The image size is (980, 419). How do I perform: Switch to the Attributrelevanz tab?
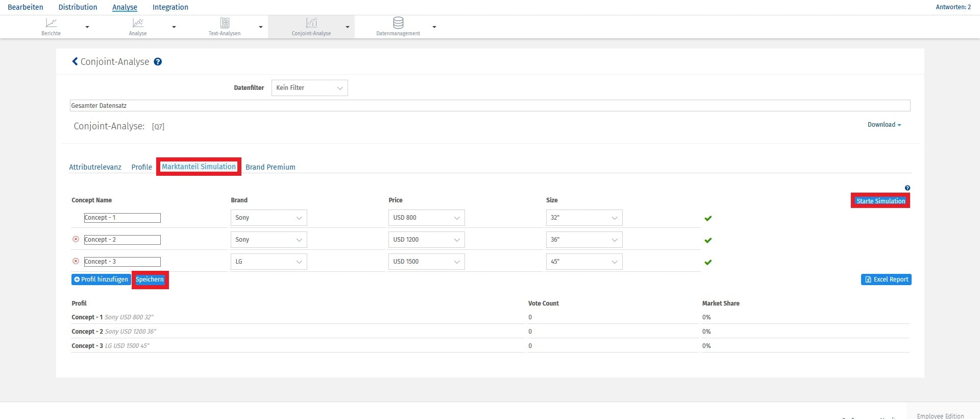pos(95,167)
